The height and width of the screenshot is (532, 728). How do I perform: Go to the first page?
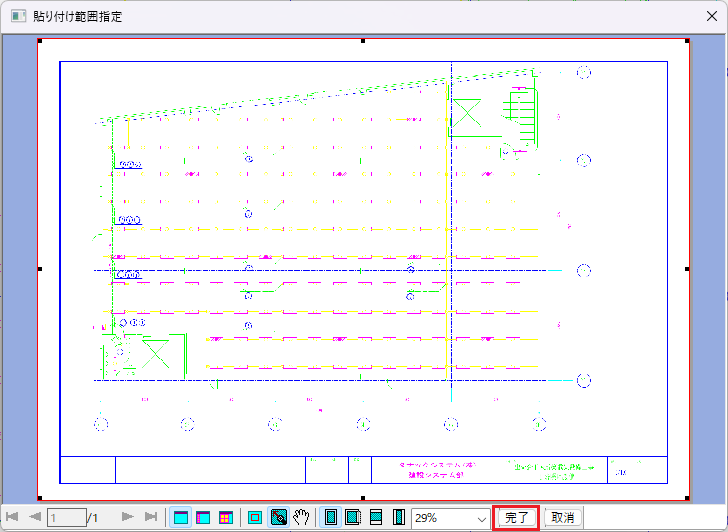coord(12,517)
